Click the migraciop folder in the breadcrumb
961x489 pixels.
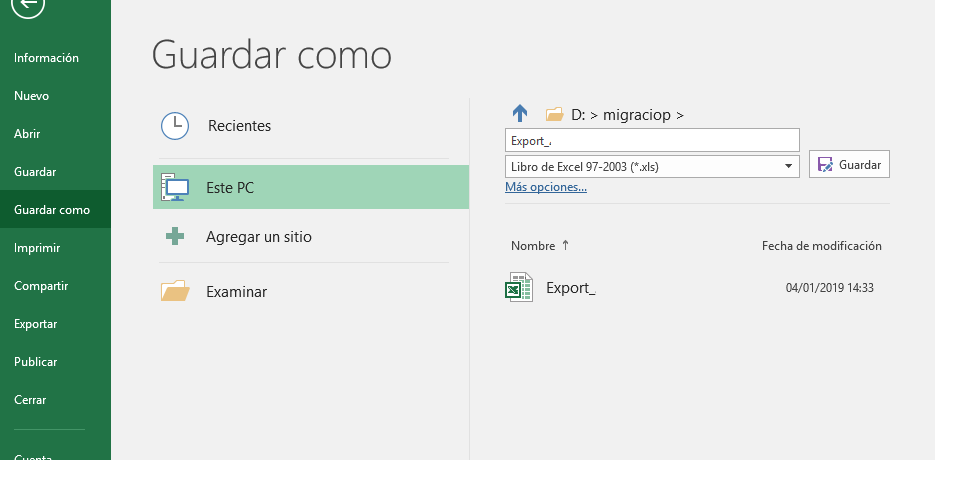[x=637, y=115]
